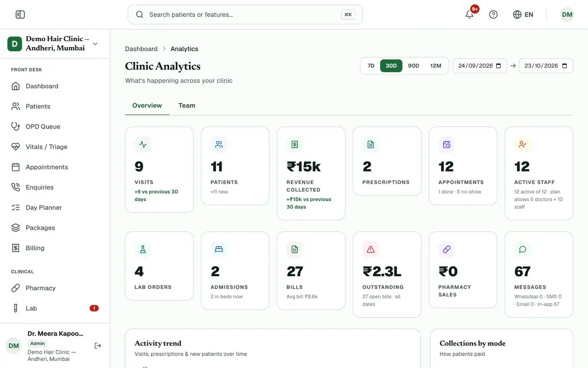The width and height of the screenshot is (588, 368).
Task: Click the Lab Orders flask icon
Action: 143,249
